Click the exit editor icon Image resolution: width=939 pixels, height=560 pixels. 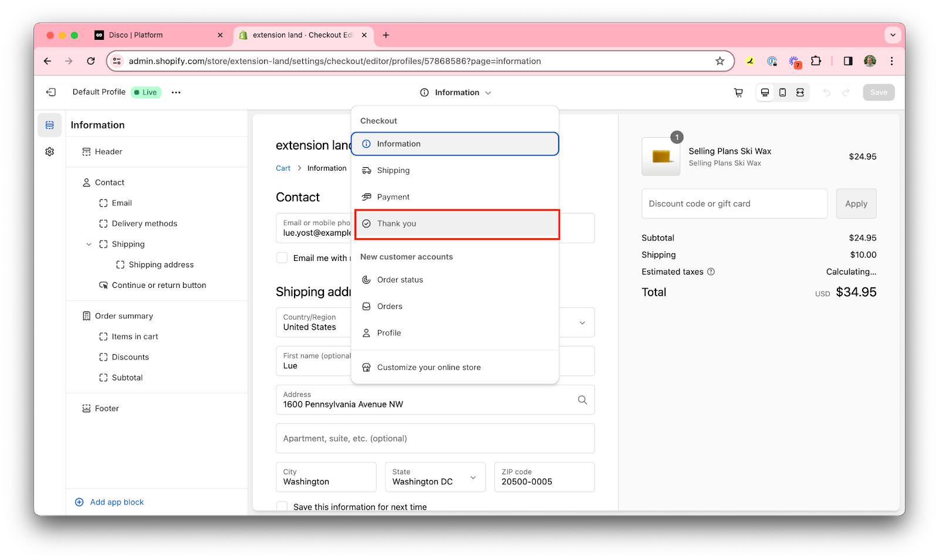click(51, 92)
